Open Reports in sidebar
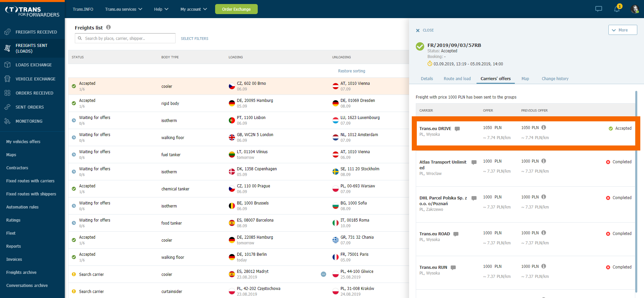Image resolution: width=644 pixels, height=298 pixels. pos(13,246)
